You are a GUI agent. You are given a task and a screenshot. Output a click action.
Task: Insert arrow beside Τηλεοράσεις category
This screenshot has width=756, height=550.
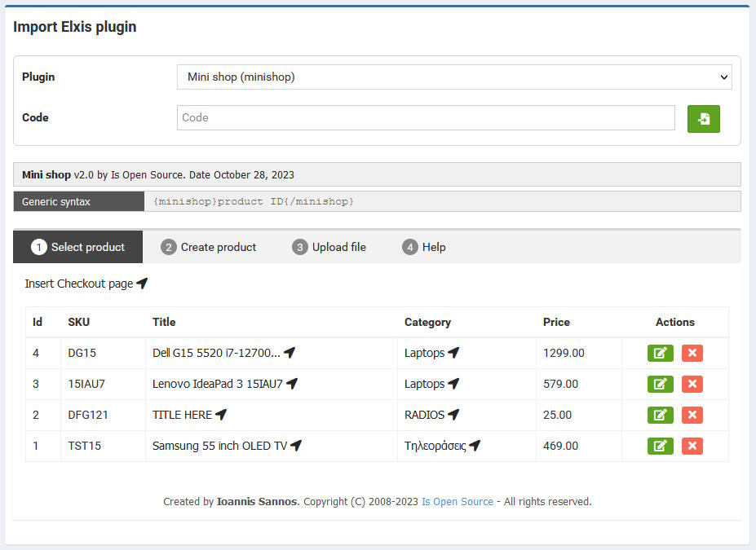pyautogui.click(x=475, y=446)
